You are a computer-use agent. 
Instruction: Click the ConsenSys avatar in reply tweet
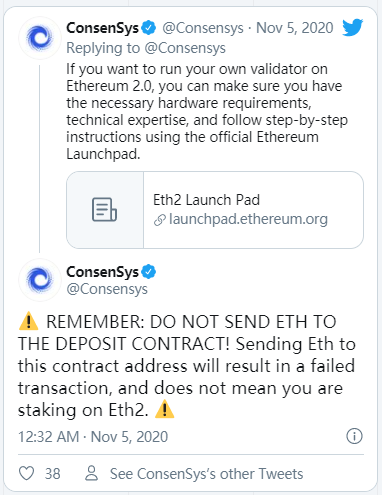click(40, 38)
